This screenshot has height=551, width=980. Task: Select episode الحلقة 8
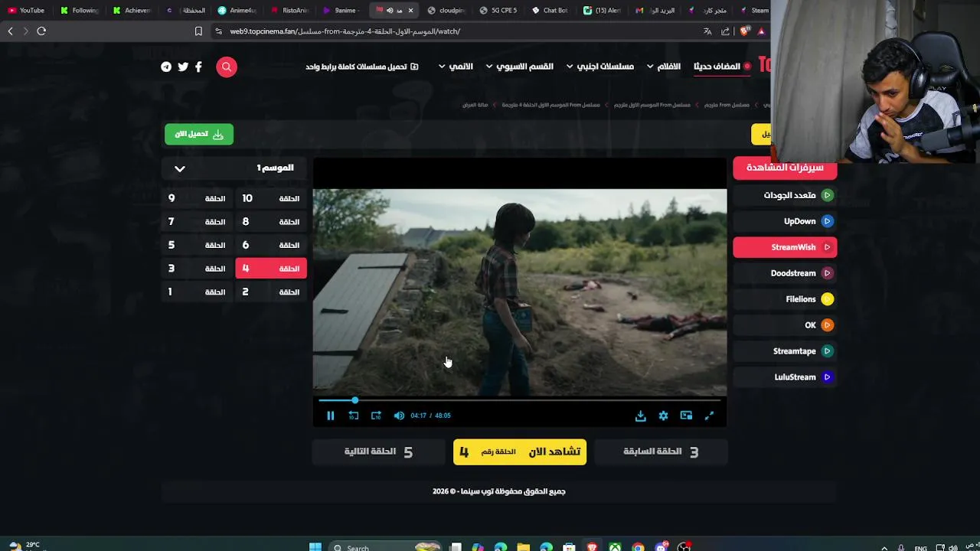click(x=271, y=222)
